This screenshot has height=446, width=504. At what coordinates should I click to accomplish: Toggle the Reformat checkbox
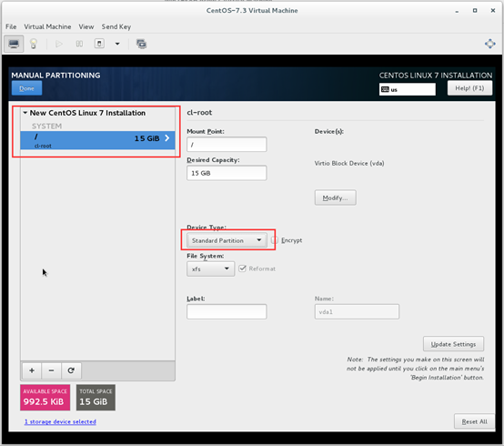[242, 269]
